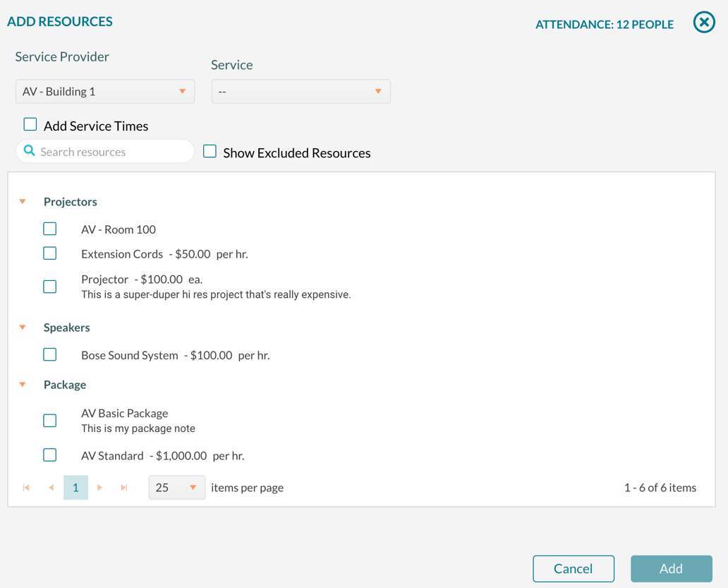This screenshot has width=728, height=588.
Task: Click the search magnifier icon
Action: coord(29,150)
